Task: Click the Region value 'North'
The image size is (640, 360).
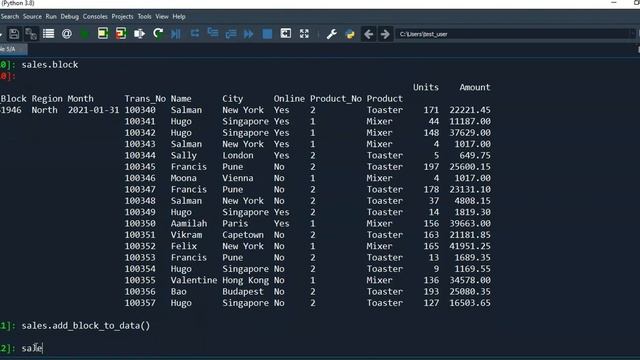Action: [x=44, y=110]
